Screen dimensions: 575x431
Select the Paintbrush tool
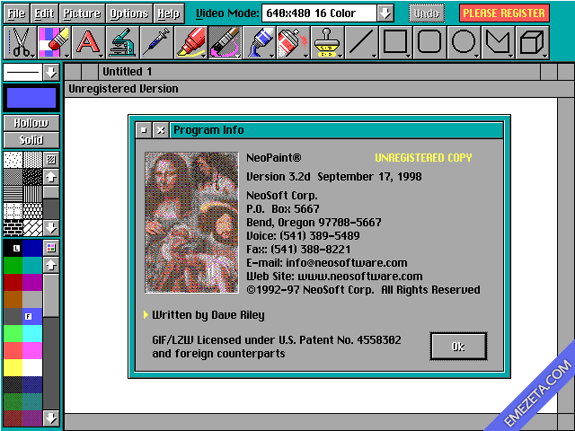(225, 43)
